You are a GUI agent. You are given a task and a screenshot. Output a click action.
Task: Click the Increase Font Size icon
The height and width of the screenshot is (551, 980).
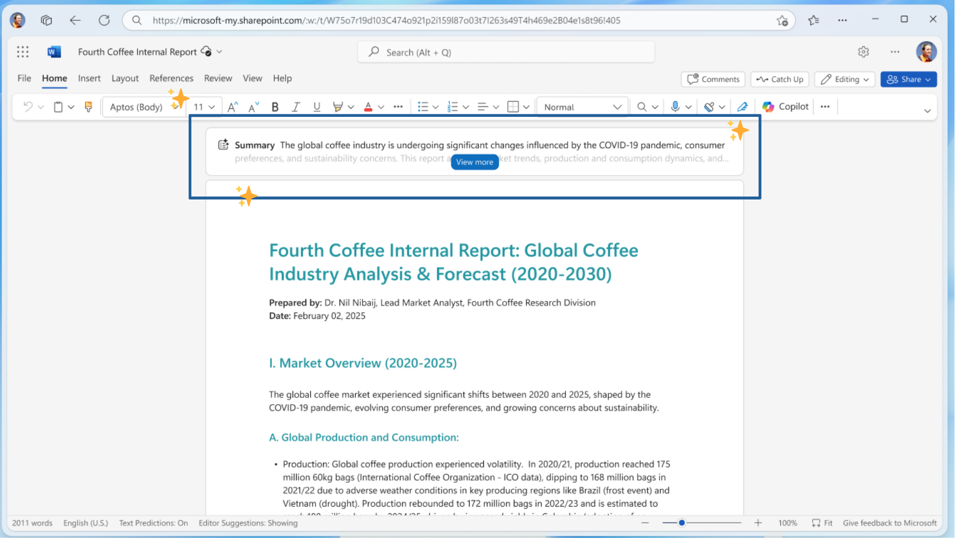[x=232, y=107]
